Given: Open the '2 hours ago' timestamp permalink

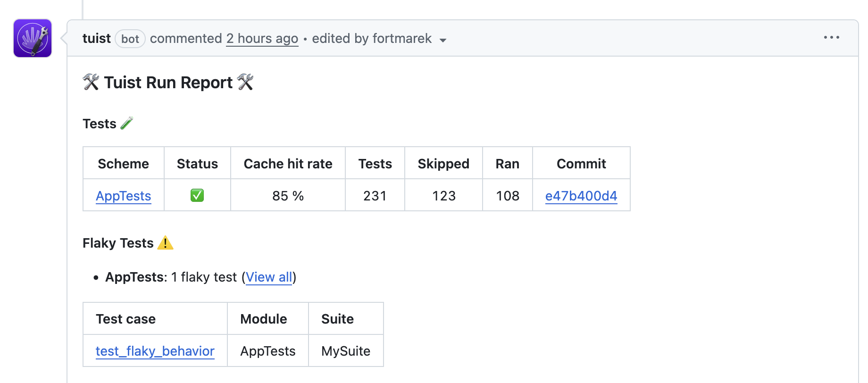Looking at the screenshot, I should click(x=262, y=39).
